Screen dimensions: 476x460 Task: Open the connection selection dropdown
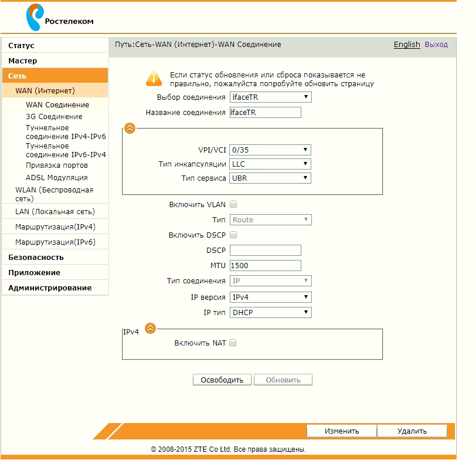tap(270, 97)
